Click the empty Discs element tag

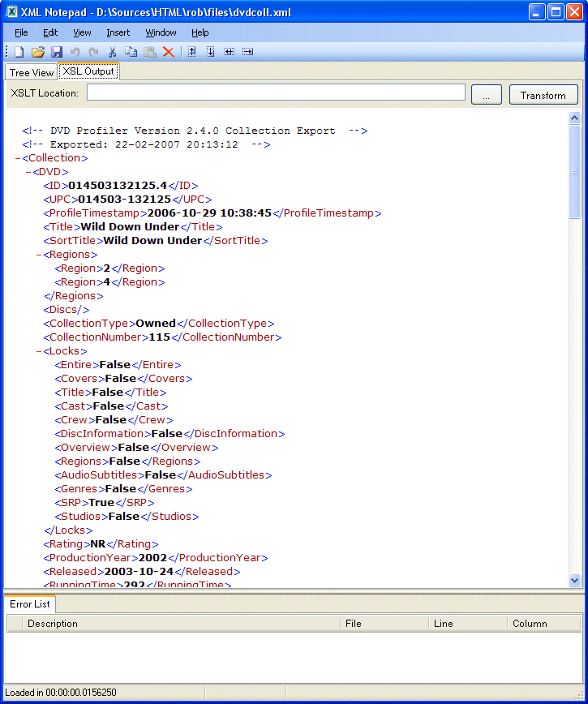coord(67,310)
